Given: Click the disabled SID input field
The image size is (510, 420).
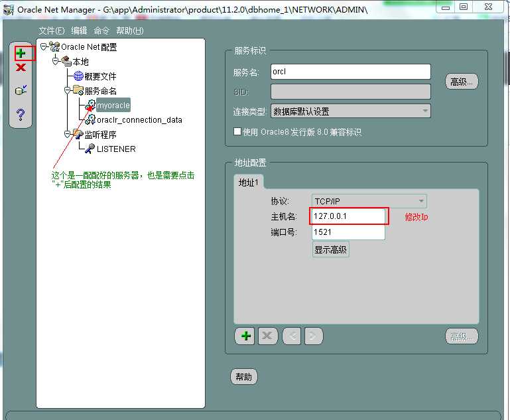Looking at the screenshot, I should pyautogui.click(x=350, y=92).
